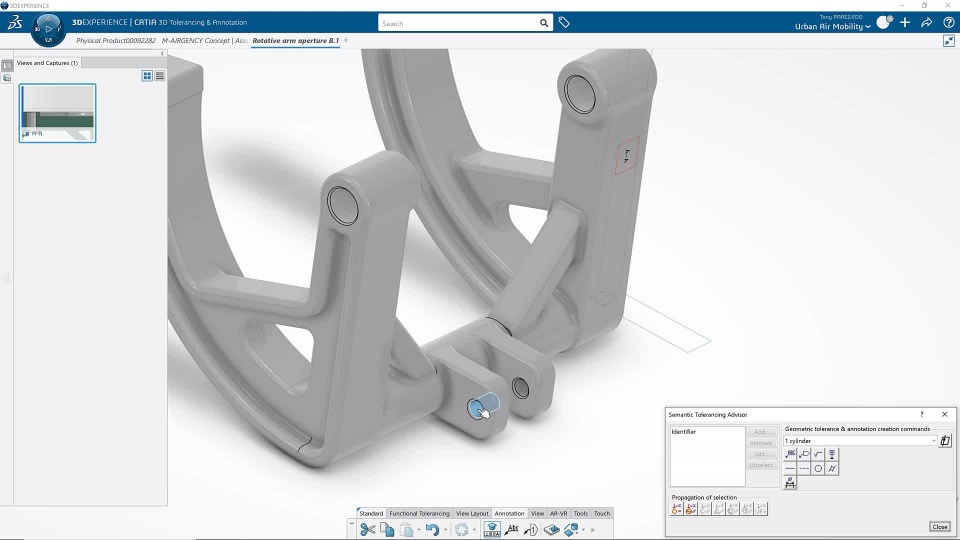Screen dimensions: 960x540
Task: Select the diameter dimension command
Action: [x=790, y=483]
